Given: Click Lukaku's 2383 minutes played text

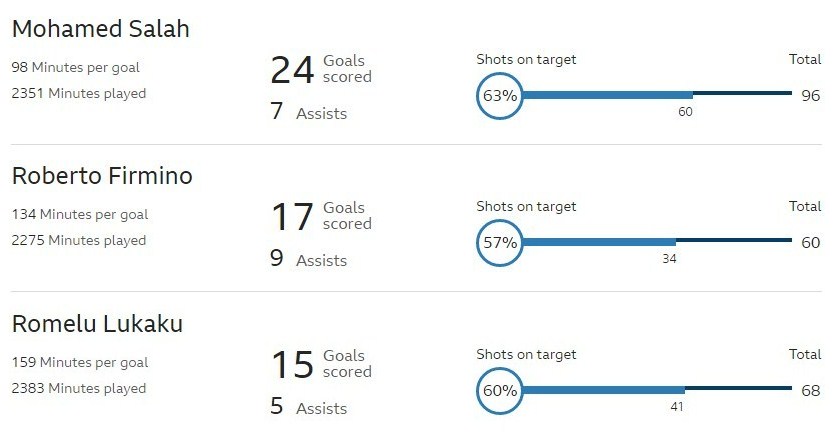Looking at the screenshot, I should 79,388.
